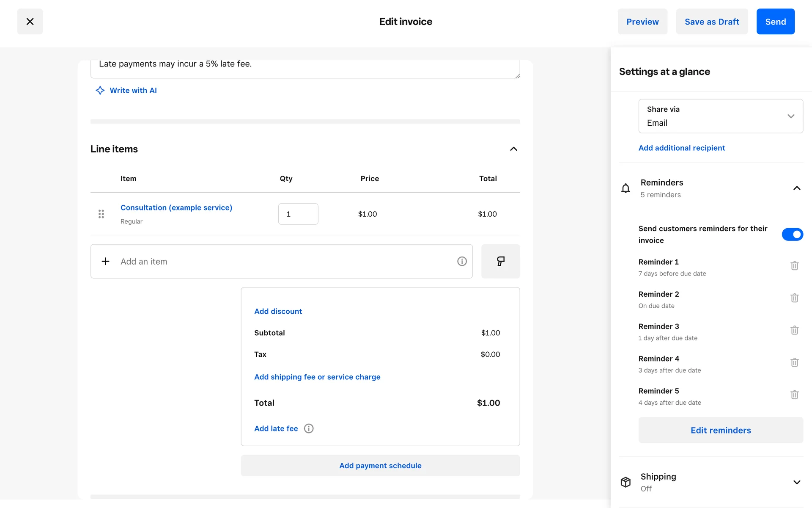This screenshot has height=508, width=812.
Task: Expand the Shipping section
Action: (x=797, y=482)
